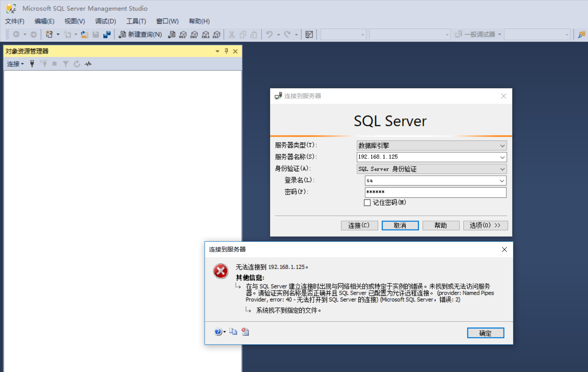The height and width of the screenshot is (372, 588).
Task: Expand the 登录名 login name dropdown
Action: pyautogui.click(x=502, y=180)
